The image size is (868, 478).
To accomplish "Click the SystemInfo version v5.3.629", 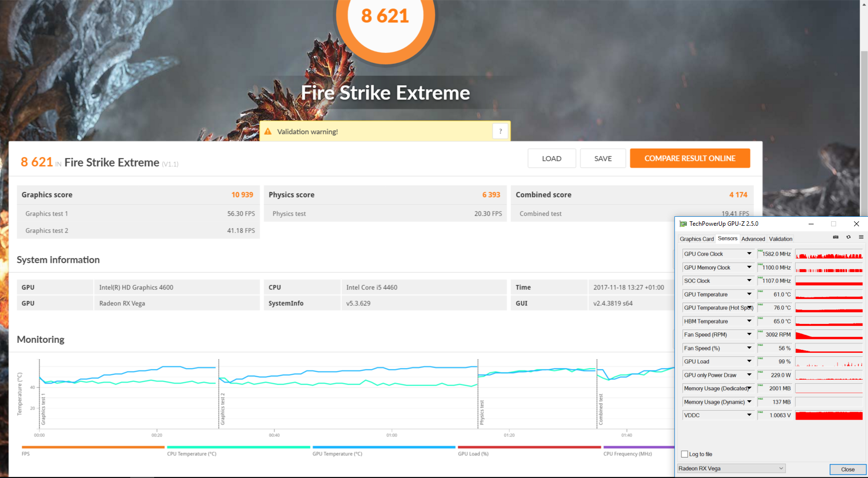I will pyautogui.click(x=358, y=303).
